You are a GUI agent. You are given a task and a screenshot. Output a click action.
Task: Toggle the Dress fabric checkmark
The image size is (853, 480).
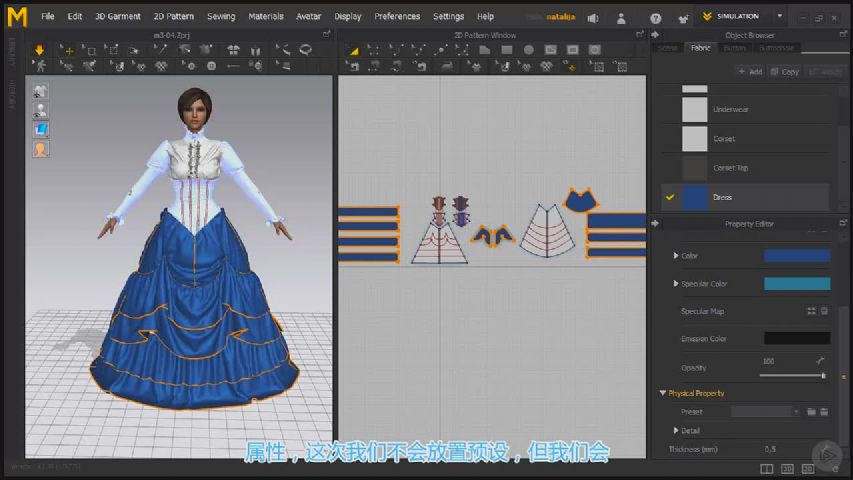coord(670,197)
